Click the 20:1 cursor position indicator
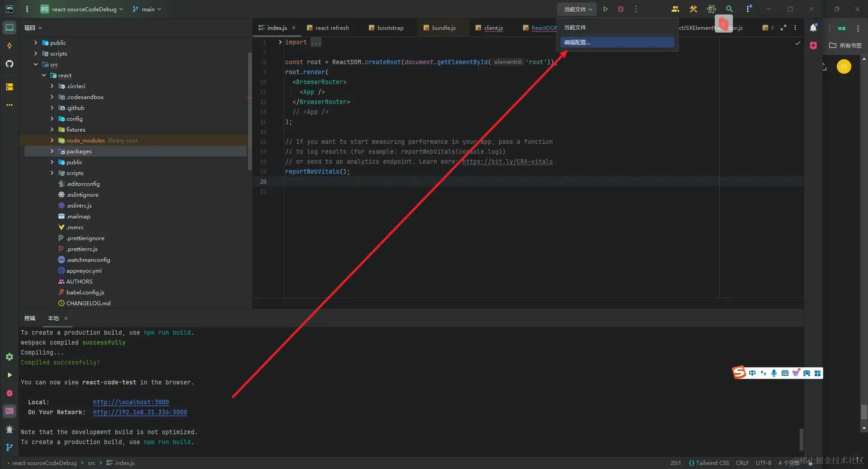Viewport: 868px width, 469px height. click(675, 463)
